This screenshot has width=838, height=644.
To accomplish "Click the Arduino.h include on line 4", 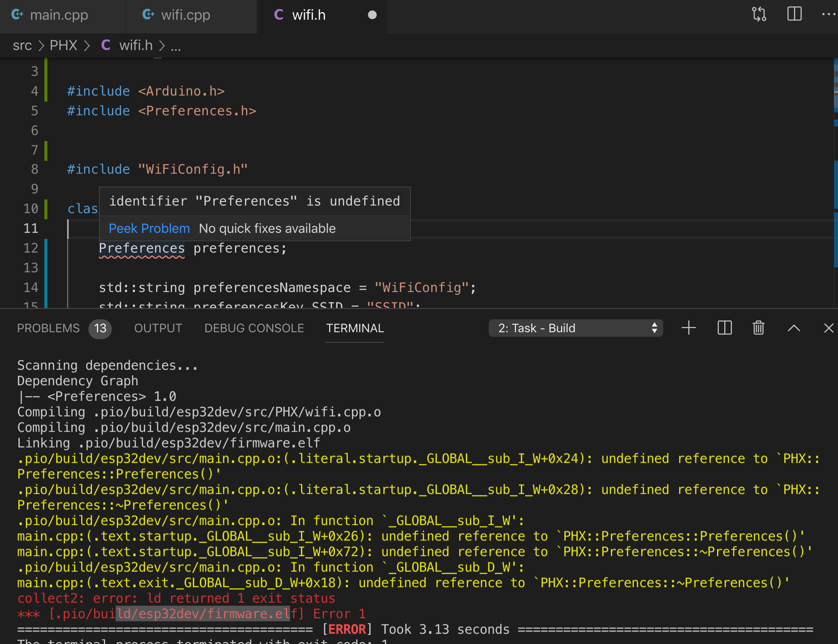I will point(181,91).
